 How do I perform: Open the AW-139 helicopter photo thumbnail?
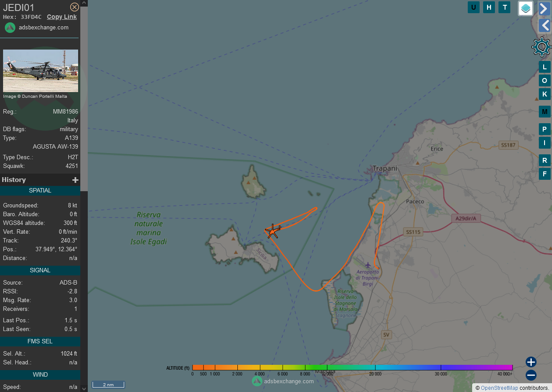tap(40, 71)
